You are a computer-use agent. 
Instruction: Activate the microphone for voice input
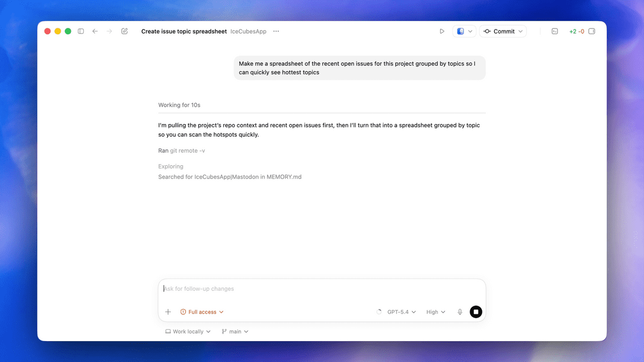click(x=460, y=312)
